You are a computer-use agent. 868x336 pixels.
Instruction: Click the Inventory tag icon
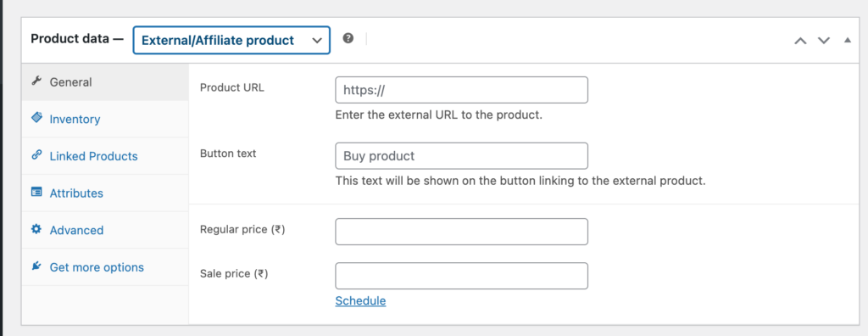[x=36, y=118]
